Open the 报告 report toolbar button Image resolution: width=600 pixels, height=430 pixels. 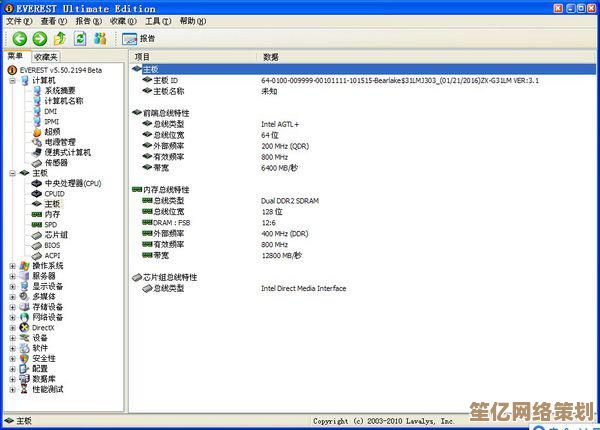pyautogui.click(x=139, y=39)
